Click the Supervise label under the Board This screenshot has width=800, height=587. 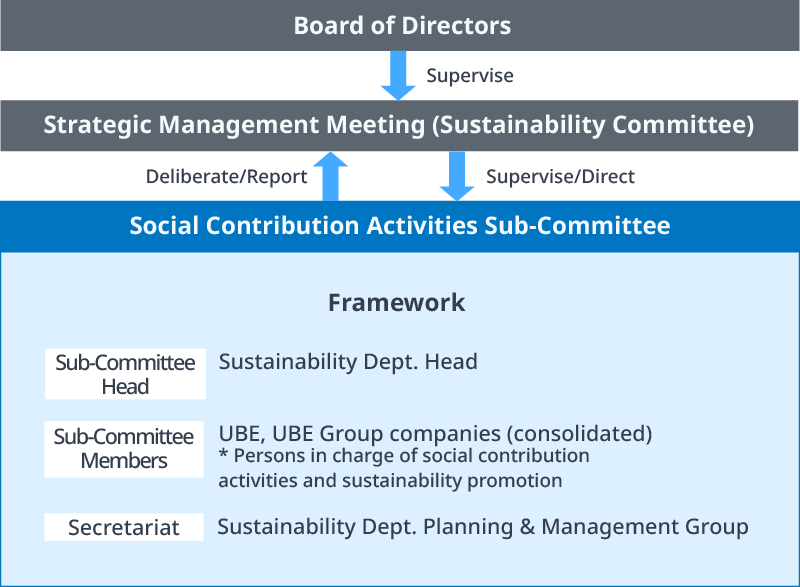pyautogui.click(x=470, y=76)
